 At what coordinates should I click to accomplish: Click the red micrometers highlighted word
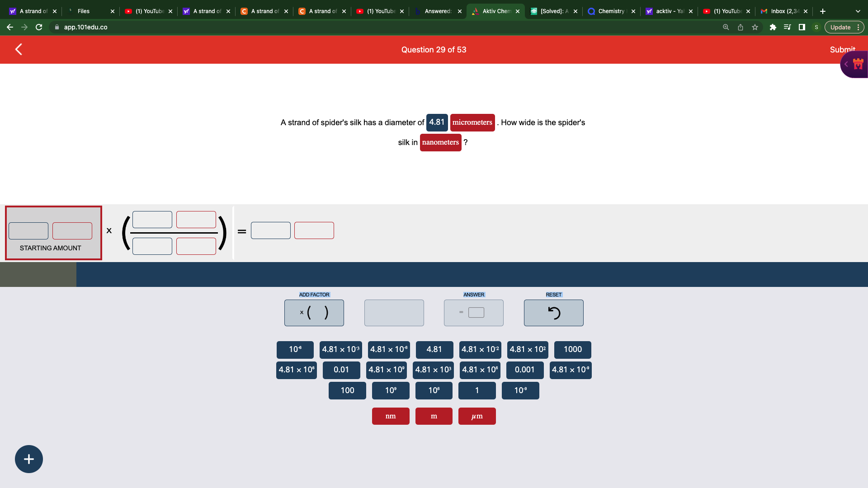click(472, 122)
